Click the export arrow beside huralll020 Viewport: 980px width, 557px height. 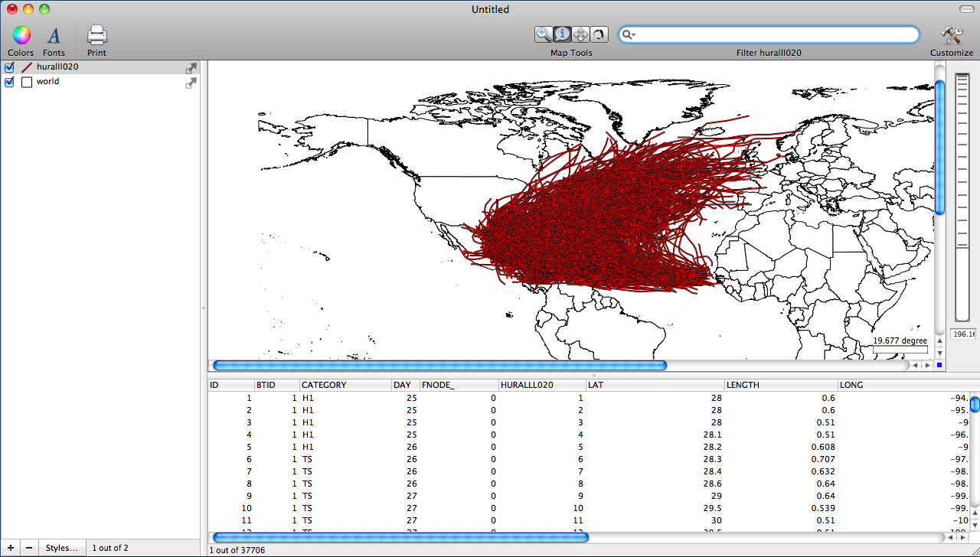[x=191, y=67]
